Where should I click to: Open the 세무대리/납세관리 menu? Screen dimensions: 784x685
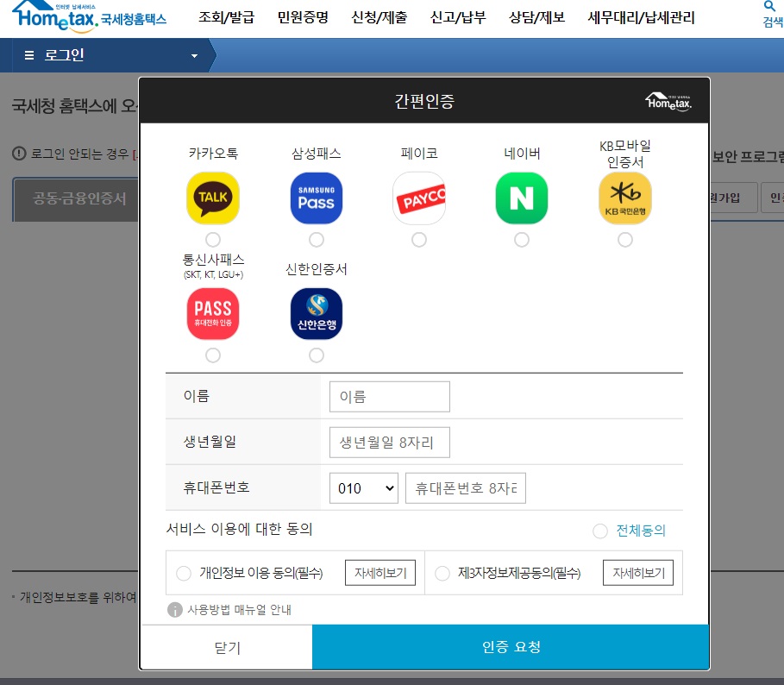click(641, 17)
